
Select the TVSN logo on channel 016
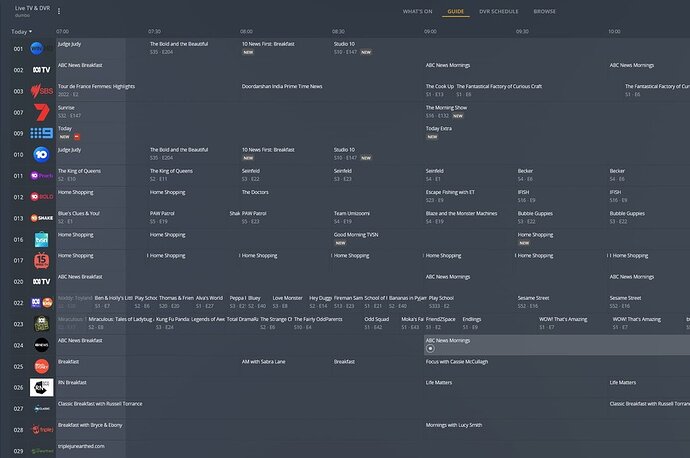tap(41, 239)
